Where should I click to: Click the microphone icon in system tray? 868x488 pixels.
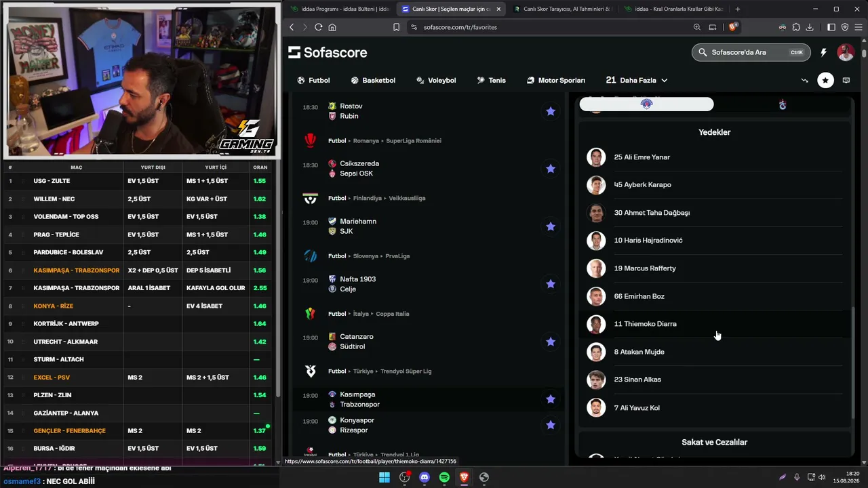click(797, 477)
